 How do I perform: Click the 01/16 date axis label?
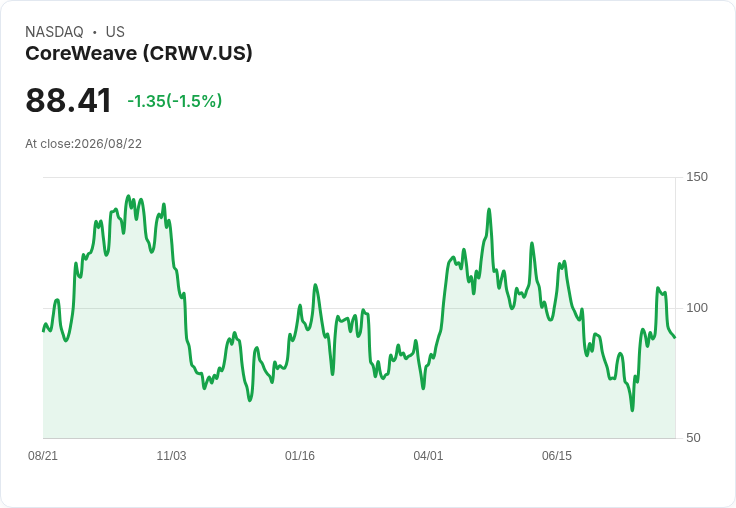coord(300,456)
